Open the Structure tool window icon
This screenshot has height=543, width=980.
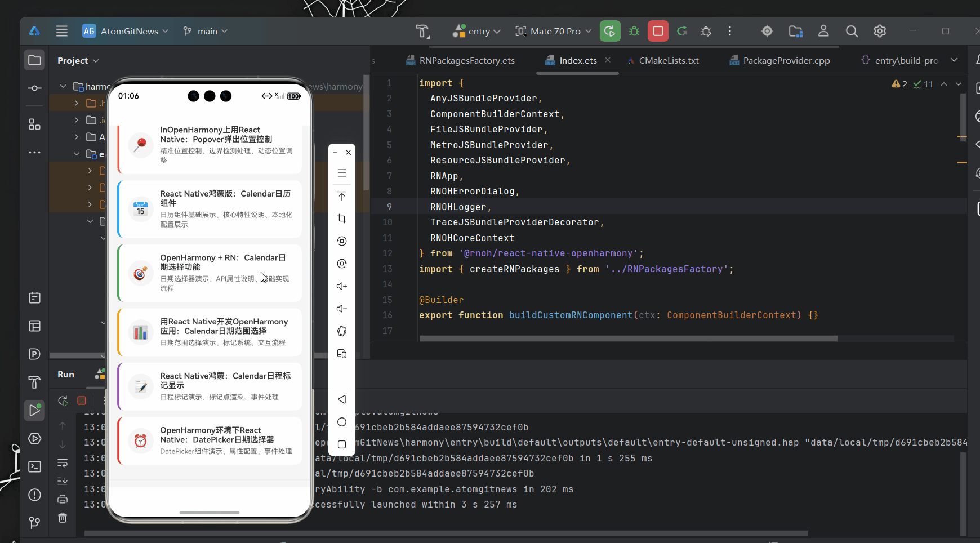tap(34, 124)
